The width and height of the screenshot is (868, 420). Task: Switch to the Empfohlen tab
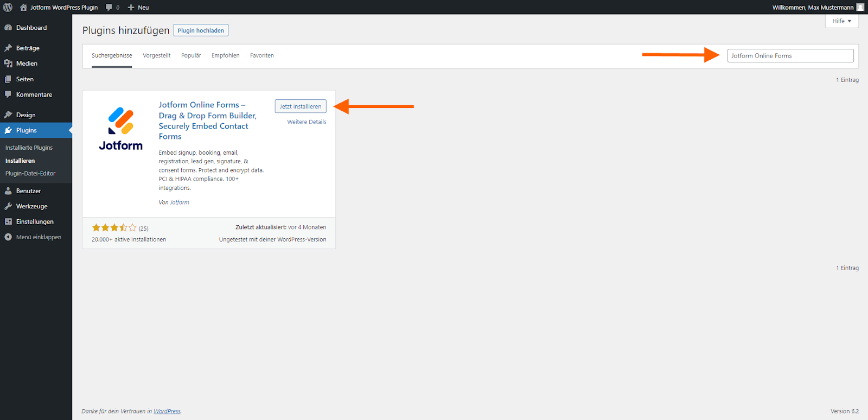coord(226,55)
